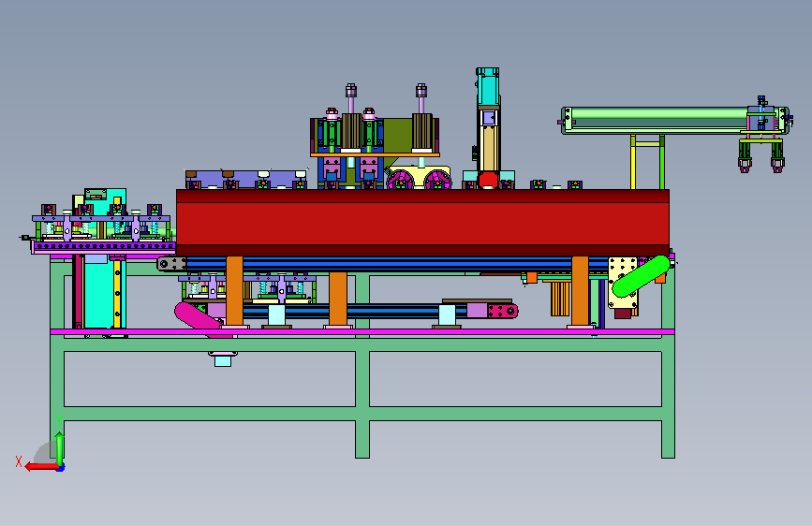Select the cyan servo motor at the top

click(488, 86)
